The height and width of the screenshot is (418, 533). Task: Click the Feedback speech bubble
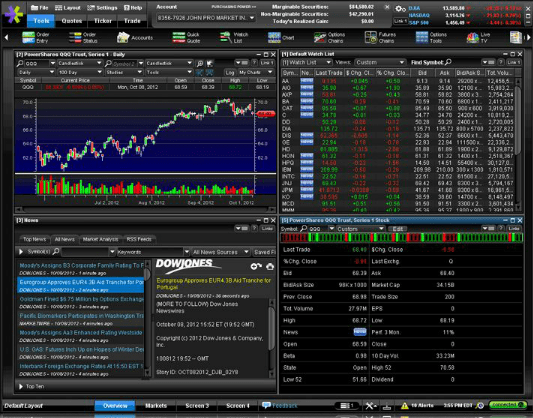click(x=266, y=405)
